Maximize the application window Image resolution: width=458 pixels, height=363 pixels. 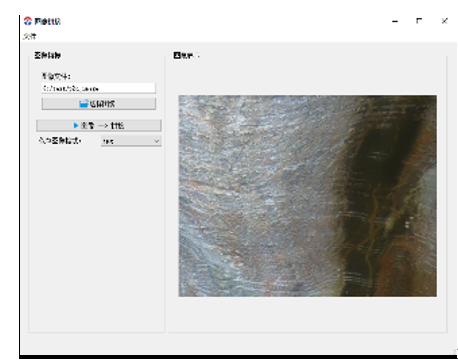[419, 21]
